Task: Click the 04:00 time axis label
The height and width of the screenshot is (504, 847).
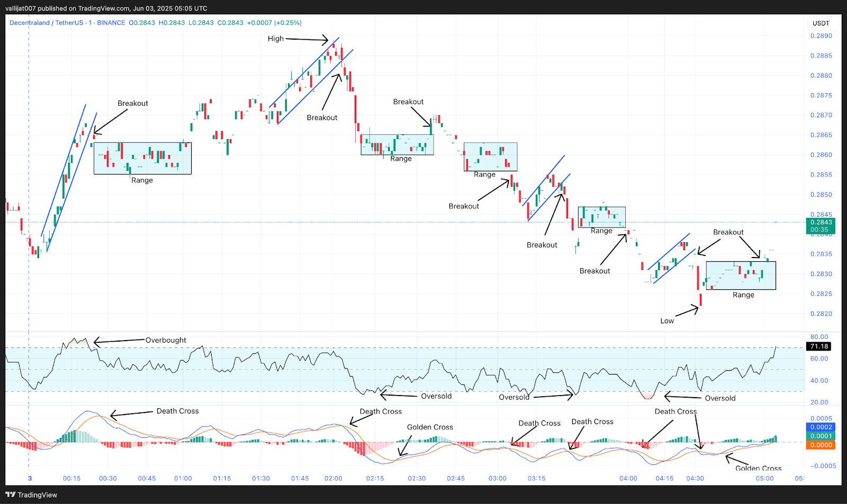Action: [629, 479]
